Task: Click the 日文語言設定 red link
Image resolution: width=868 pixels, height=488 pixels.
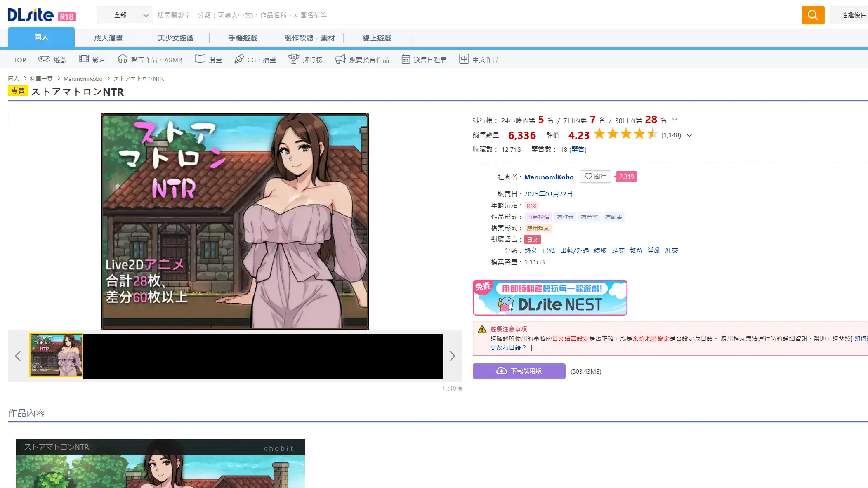Action: point(571,338)
